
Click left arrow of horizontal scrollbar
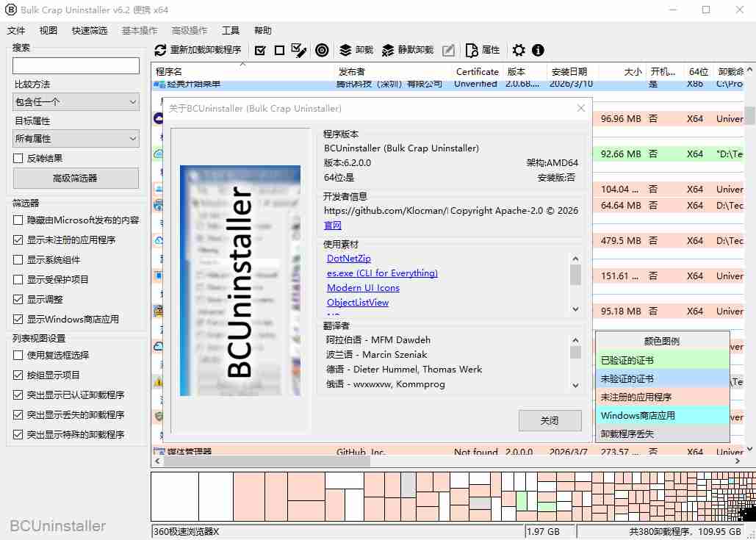pos(157,461)
